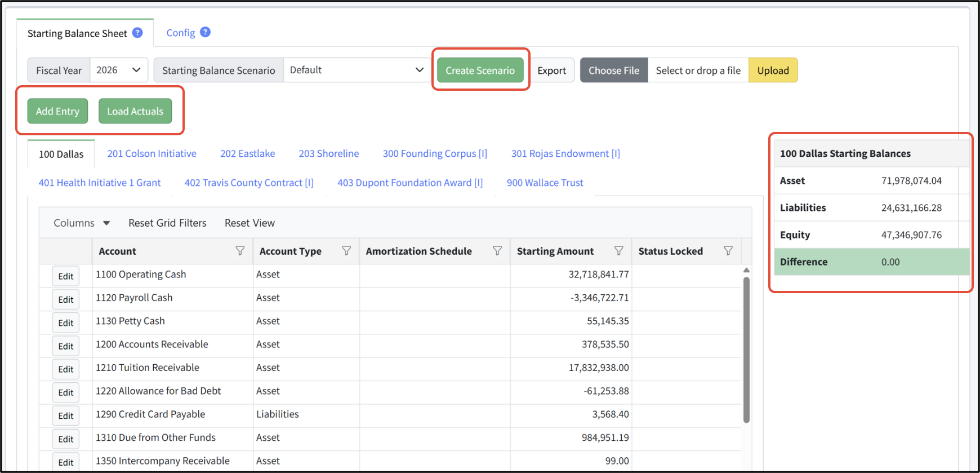Click the Liabilities total 24,631,166.28
Viewport: 980px width, 473px height.
[x=911, y=208]
